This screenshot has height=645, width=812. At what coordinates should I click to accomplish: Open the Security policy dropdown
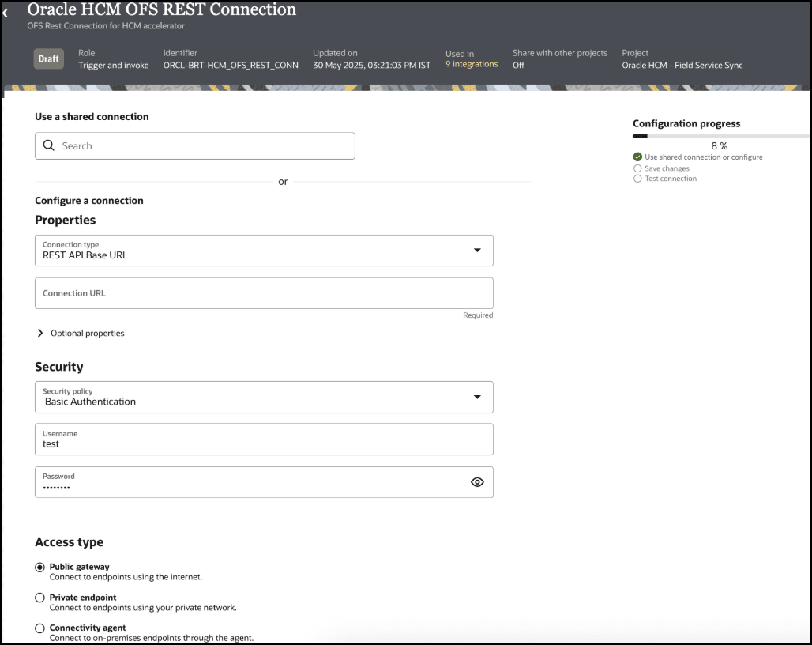pos(264,398)
